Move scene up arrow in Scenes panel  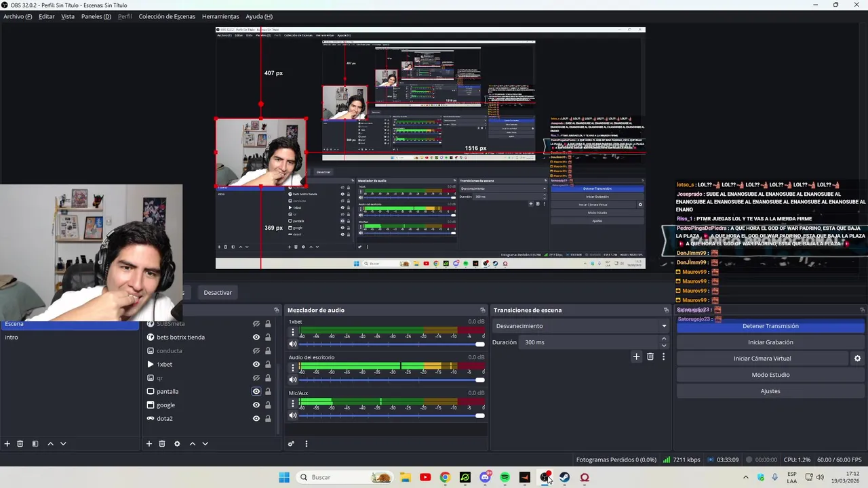click(x=50, y=444)
